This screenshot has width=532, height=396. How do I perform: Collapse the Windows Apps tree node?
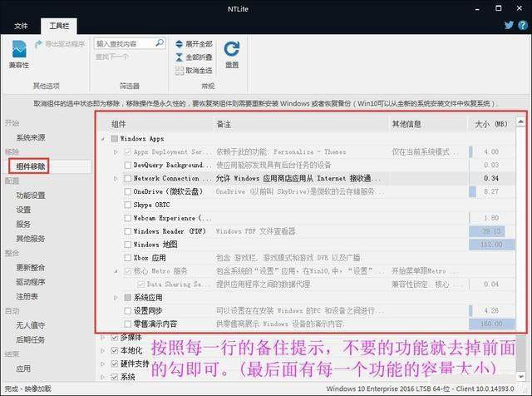103,139
